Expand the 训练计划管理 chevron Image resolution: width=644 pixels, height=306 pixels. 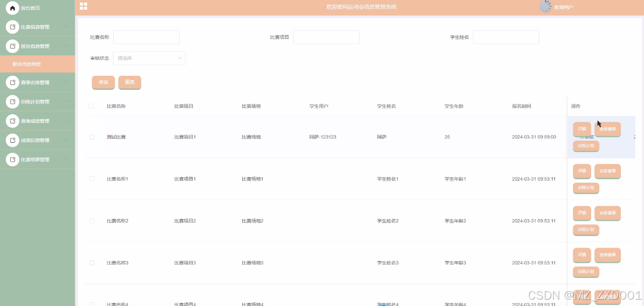(x=66, y=102)
